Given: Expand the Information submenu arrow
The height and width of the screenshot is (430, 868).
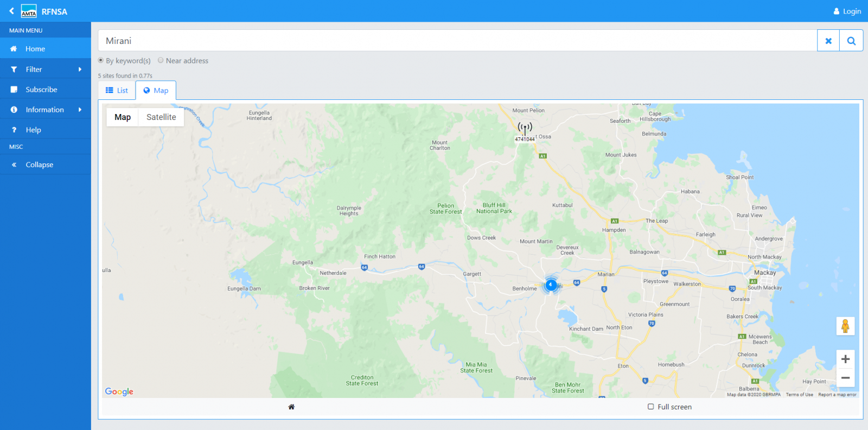Looking at the screenshot, I should [x=80, y=110].
